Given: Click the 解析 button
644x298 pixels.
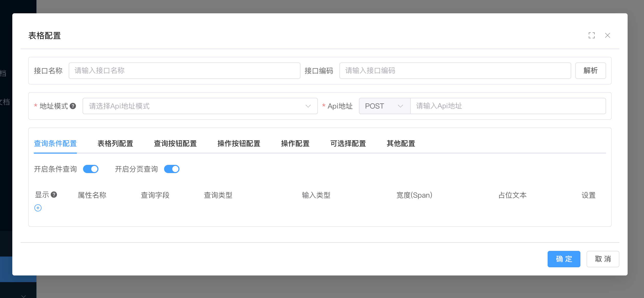Looking at the screenshot, I should [590, 71].
